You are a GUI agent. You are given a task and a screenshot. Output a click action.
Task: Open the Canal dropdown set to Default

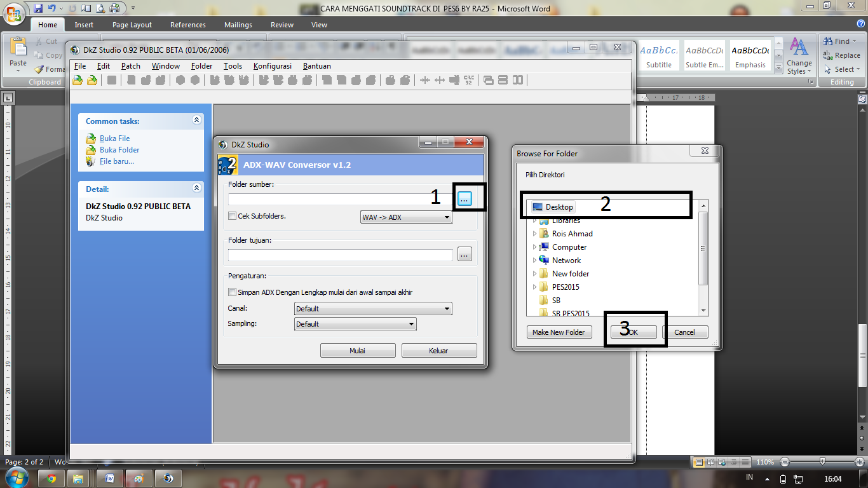[x=373, y=309]
